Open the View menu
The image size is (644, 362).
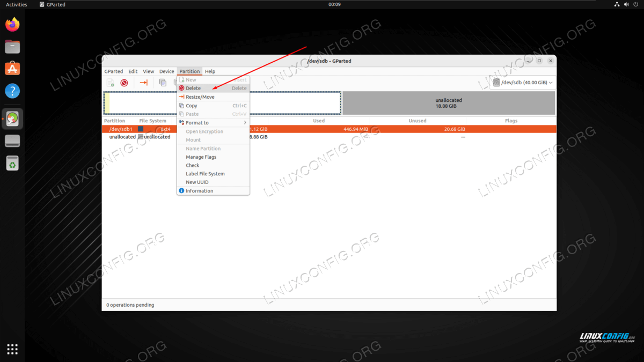pos(149,71)
